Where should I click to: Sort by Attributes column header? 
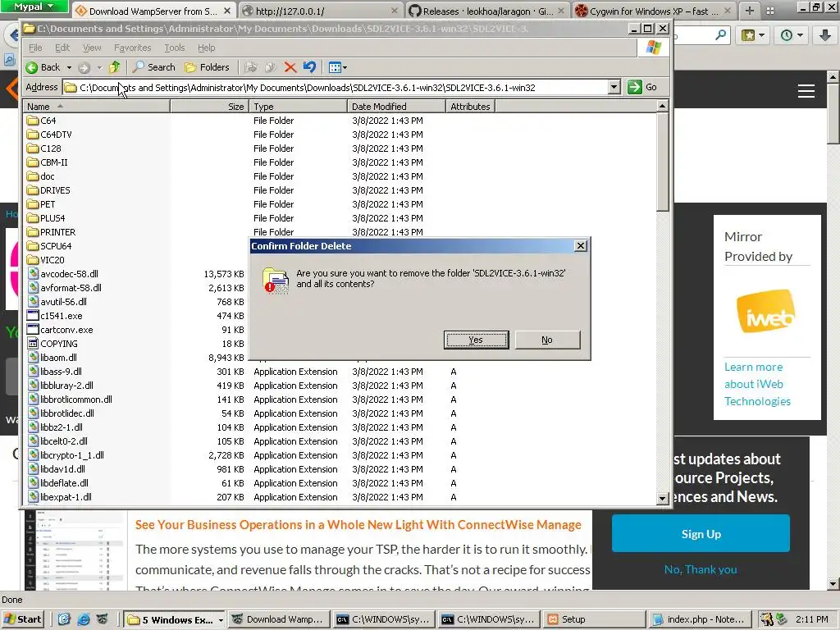pyautogui.click(x=470, y=107)
